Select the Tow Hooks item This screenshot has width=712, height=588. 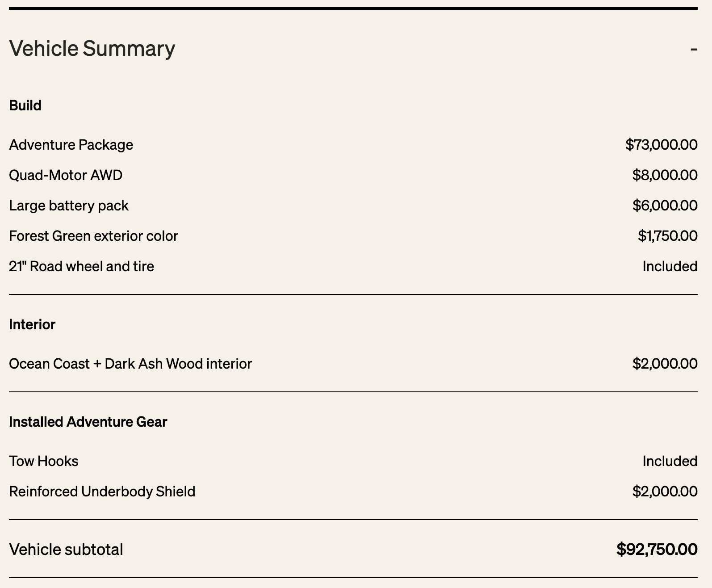pos(44,461)
